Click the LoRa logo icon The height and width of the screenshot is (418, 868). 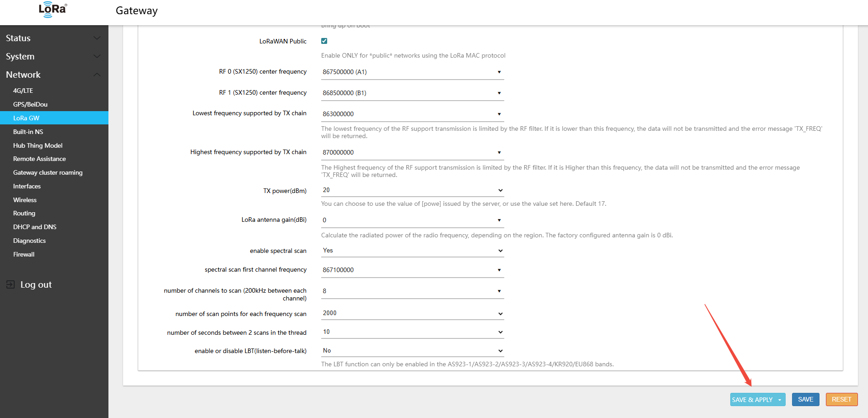(x=53, y=10)
